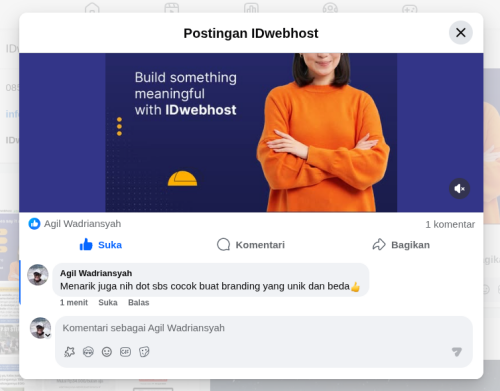Open the Groups icon in background navigation
Viewport: 500px width, 391px height.
330,8
